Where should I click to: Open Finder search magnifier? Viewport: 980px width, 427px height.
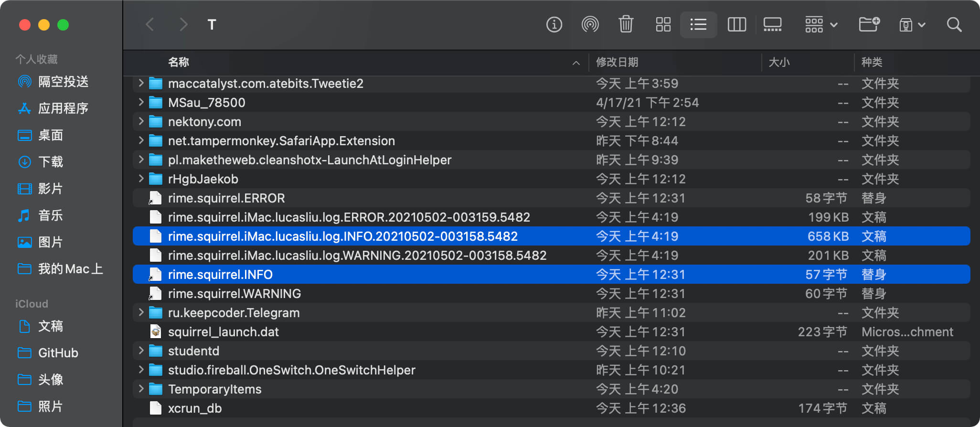pos(954,24)
